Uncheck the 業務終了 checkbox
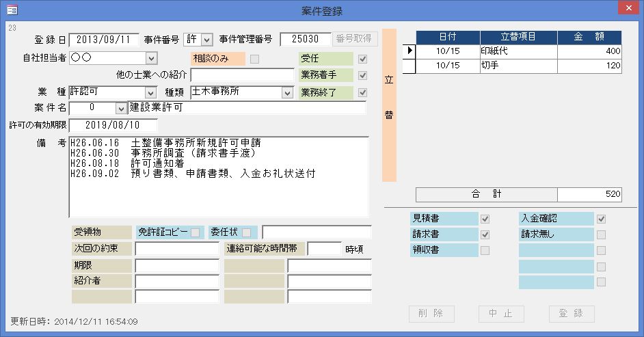 (x=362, y=92)
